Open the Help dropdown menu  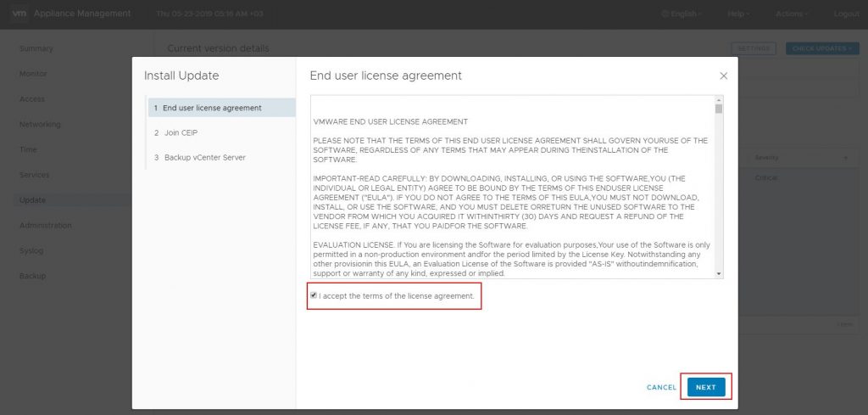pyautogui.click(x=738, y=14)
